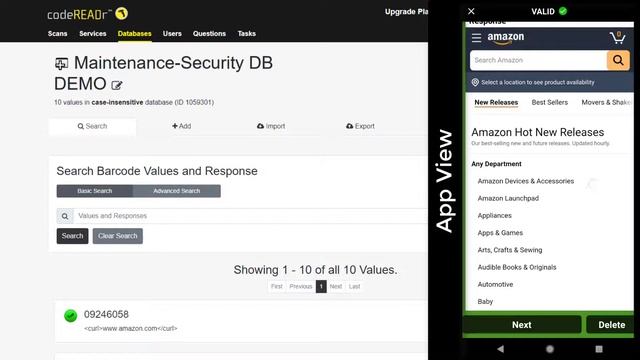Image resolution: width=640 pixels, height=360 pixels.
Task: Open the Questions menu
Action: [x=209, y=33]
